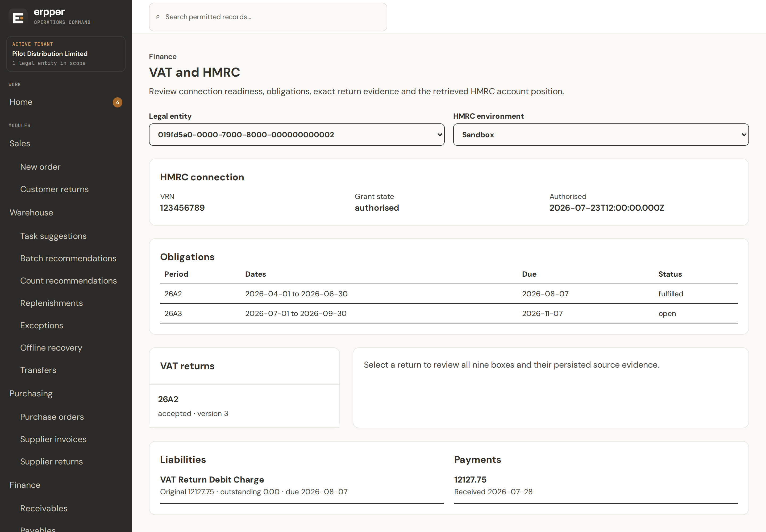Click the Authorised timestamp value
Image resolution: width=766 pixels, height=532 pixels.
[x=607, y=208]
